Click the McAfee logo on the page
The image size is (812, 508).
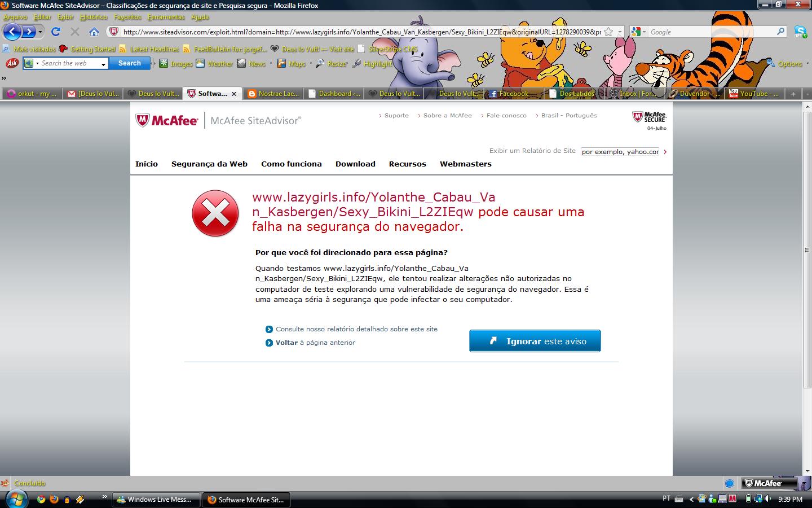(166, 120)
